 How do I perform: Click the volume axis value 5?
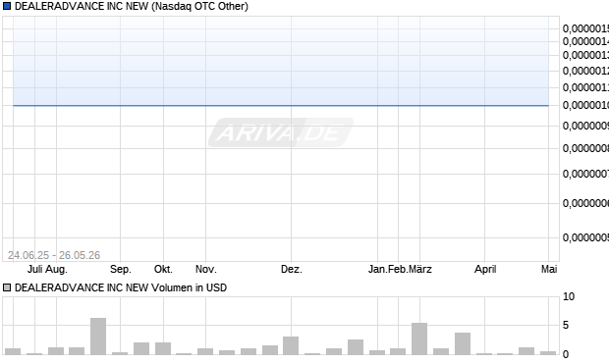tap(566, 325)
